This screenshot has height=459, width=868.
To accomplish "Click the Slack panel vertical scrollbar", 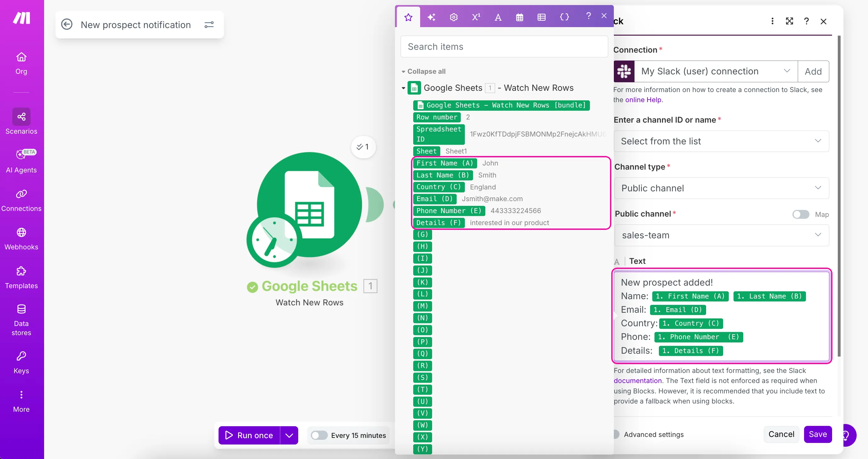I will click(x=839, y=195).
